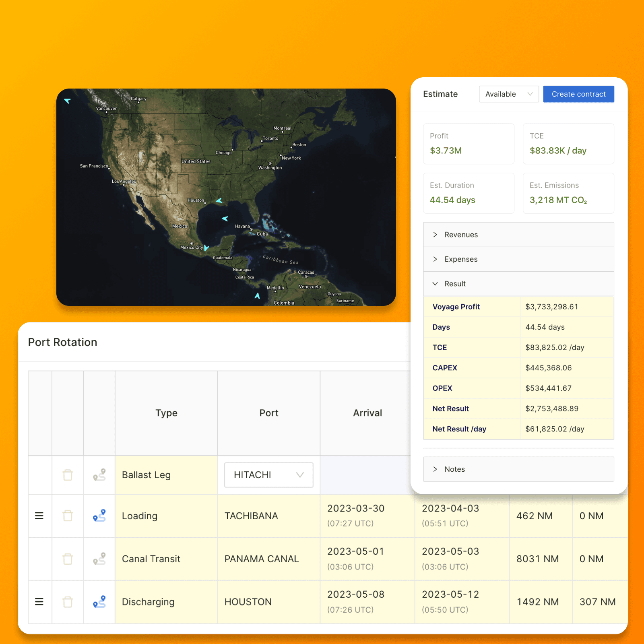
Task: Open the HITACHI port dropdown
Action: (x=269, y=475)
